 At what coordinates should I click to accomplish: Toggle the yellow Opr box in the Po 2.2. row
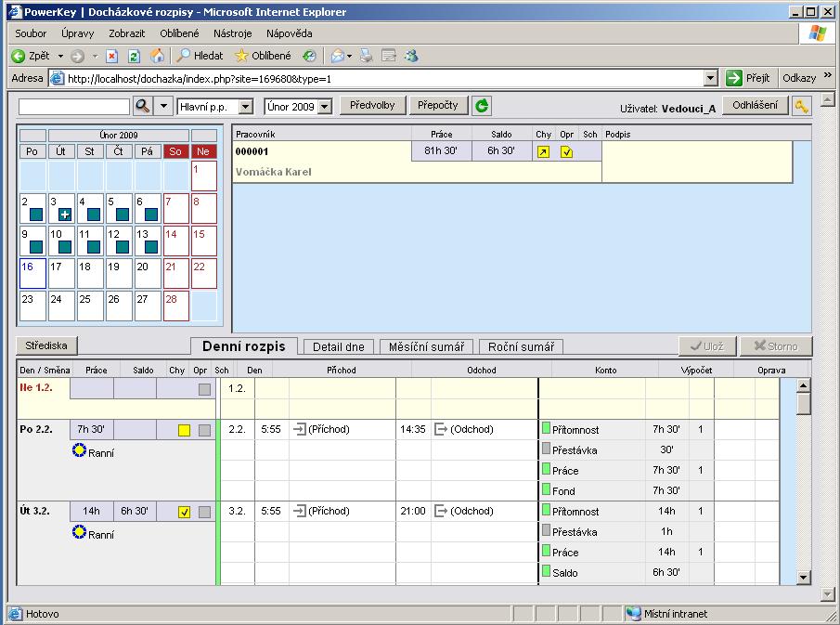tap(185, 430)
